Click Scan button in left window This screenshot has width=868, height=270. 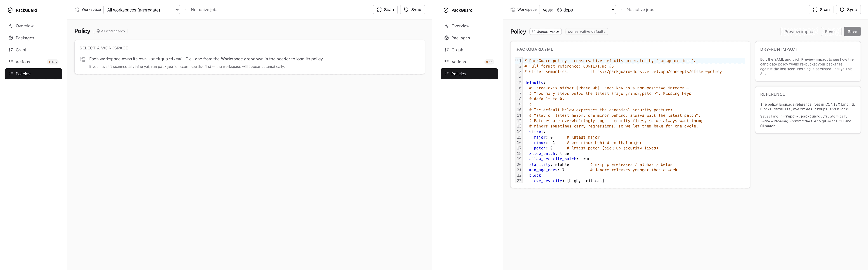tap(385, 9)
